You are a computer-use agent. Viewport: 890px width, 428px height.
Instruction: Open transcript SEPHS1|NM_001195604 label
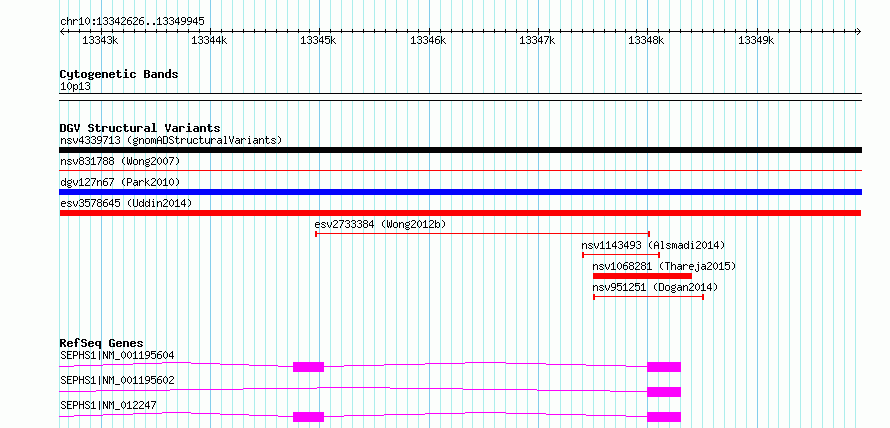pyautogui.click(x=117, y=356)
